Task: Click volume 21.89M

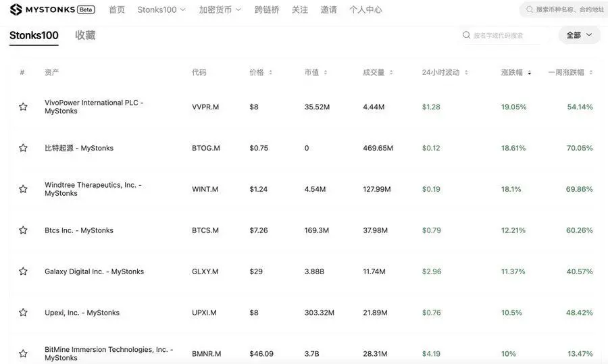Action: tap(375, 313)
